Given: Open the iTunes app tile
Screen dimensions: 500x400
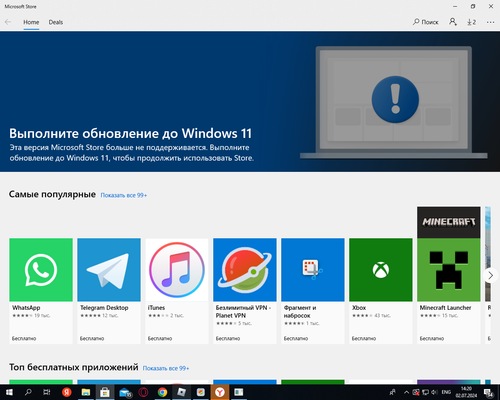Looking at the screenshot, I should [x=177, y=291].
